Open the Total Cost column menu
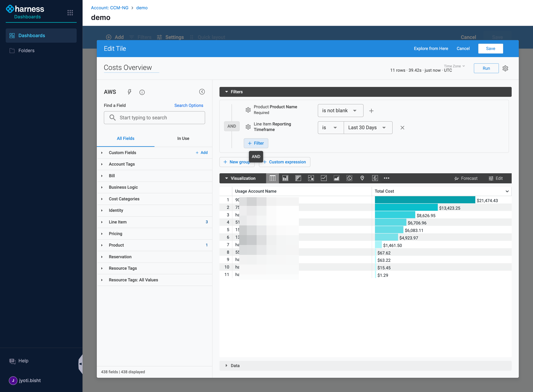Screen dimensions: 533x392 point(507,191)
